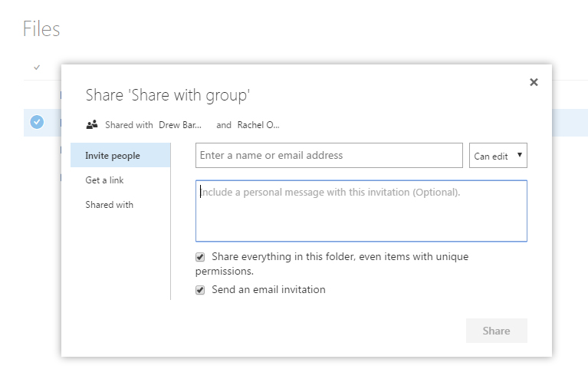The image size is (588, 379).
Task: Click the shared people group icon
Action: [x=92, y=124]
